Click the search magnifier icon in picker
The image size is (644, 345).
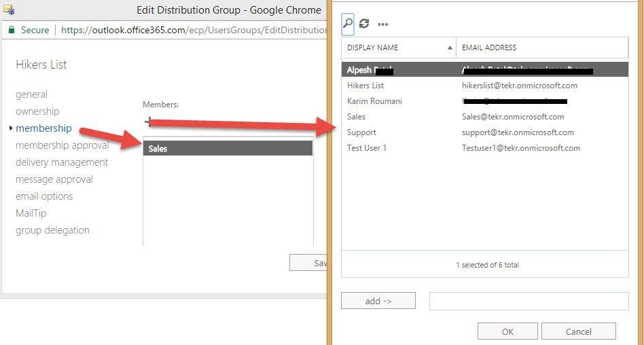tap(348, 24)
